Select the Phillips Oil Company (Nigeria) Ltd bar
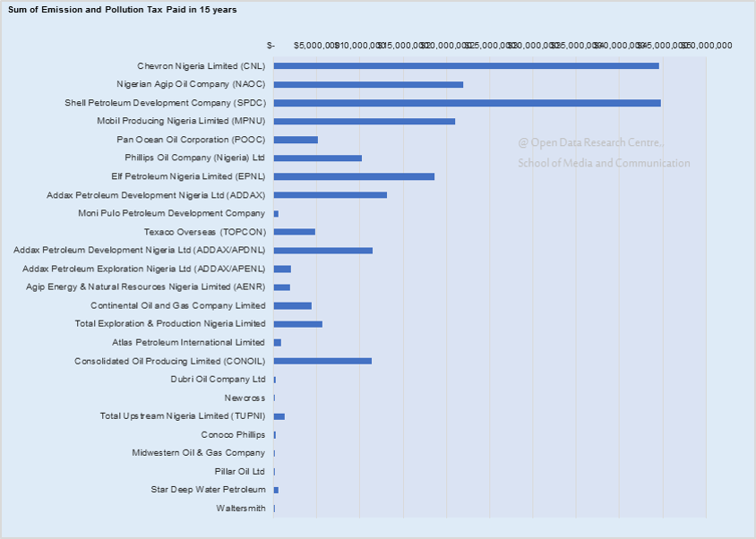 point(318,158)
